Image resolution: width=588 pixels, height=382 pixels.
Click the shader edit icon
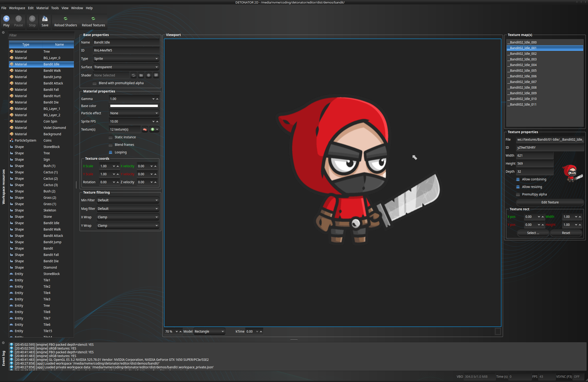tap(156, 75)
